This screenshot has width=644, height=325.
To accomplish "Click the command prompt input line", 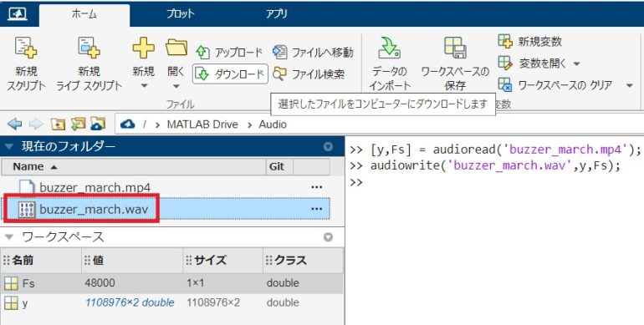I will (495, 182).
